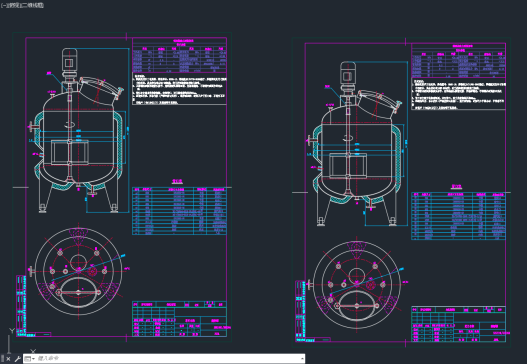Expand command history arrow at command line right

(x=302, y=359)
